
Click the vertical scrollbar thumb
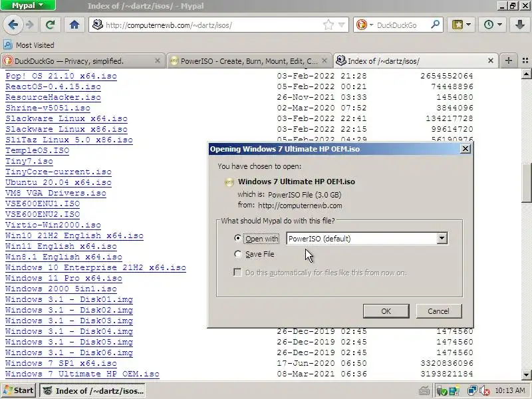pyautogui.click(x=527, y=184)
